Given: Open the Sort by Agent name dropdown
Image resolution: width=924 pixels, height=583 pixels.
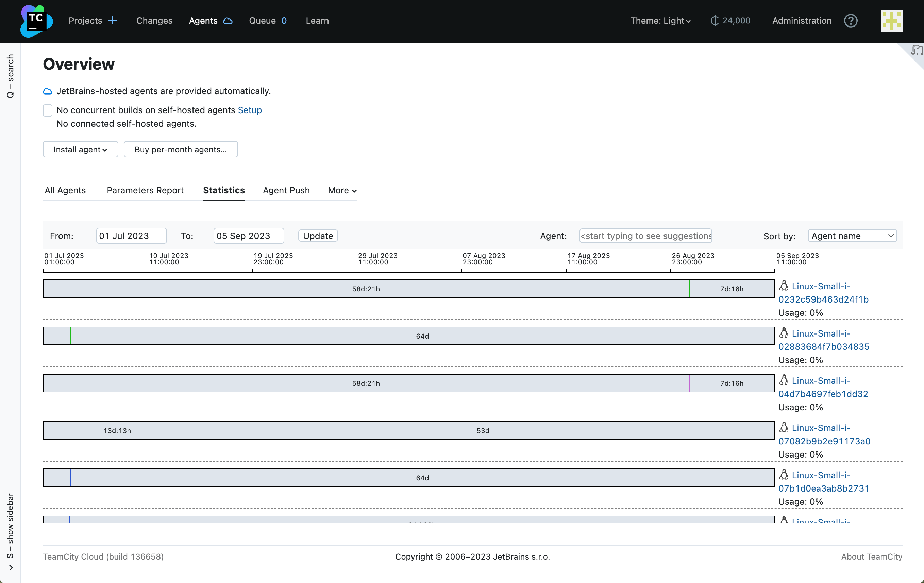Looking at the screenshot, I should 852,236.
